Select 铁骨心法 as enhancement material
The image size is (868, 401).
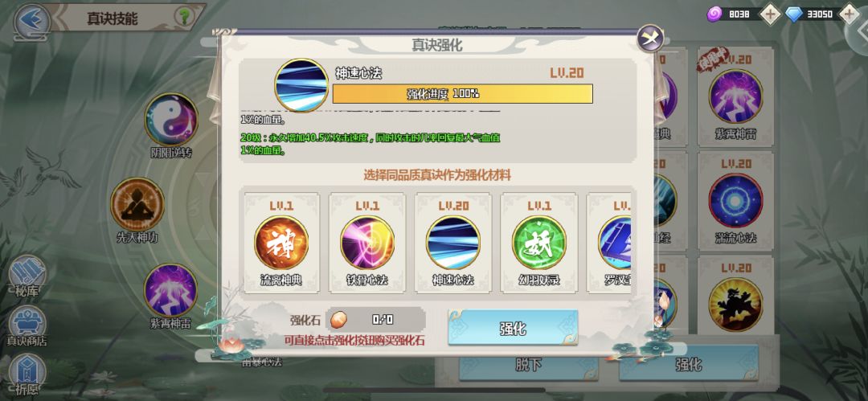pos(367,242)
